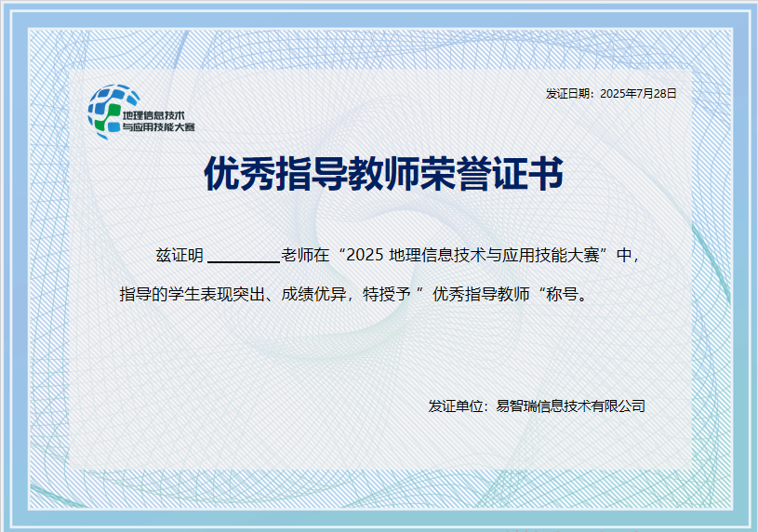The width and height of the screenshot is (758, 532).
Task: Click the opening words 兹证明
Action: coord(179,254)
